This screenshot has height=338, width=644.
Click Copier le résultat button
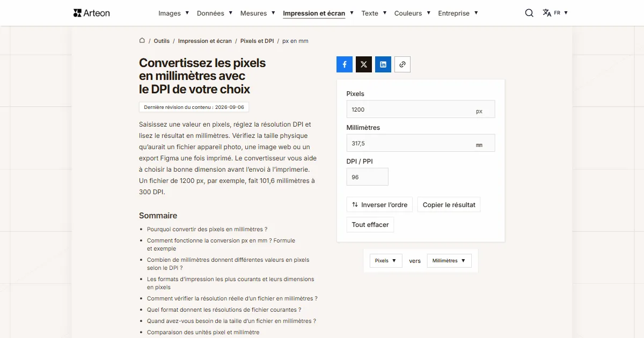pos(449,204)
